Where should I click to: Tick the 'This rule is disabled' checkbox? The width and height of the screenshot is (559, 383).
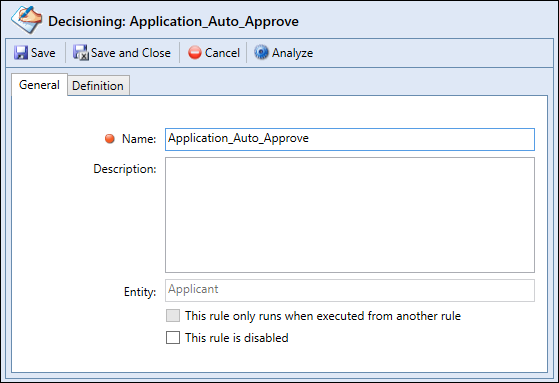tap(173, 337)
